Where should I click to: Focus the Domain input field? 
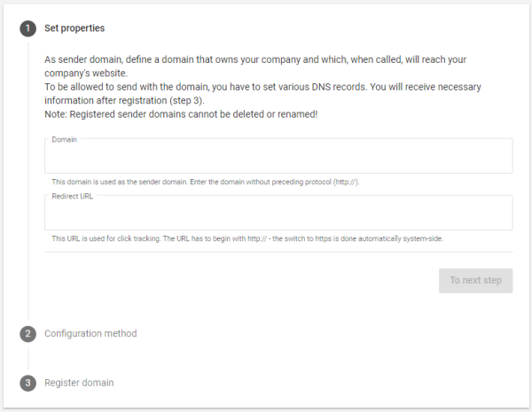(x=278, y=156)
